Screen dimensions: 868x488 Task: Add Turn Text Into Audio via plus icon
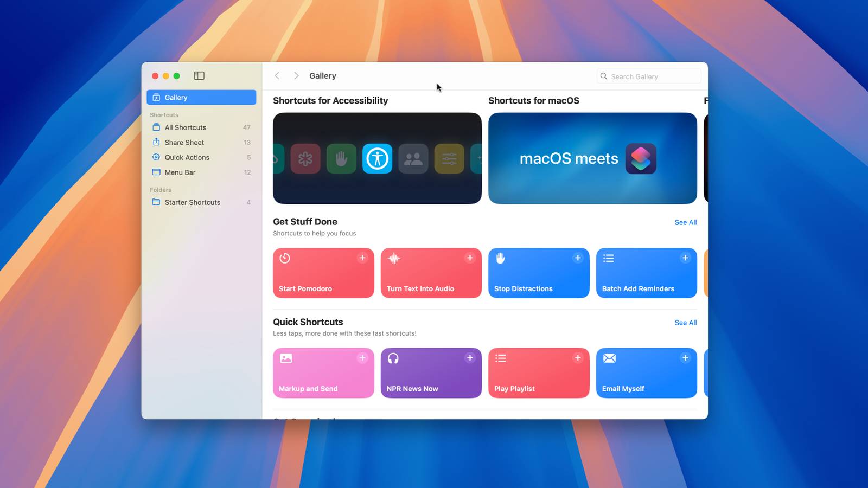coord(470,258)
